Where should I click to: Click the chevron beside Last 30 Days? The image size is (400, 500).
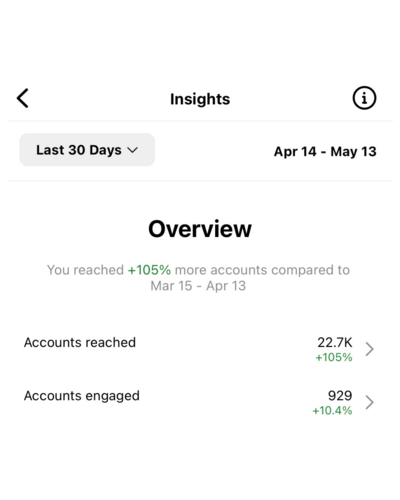(132, 150)
